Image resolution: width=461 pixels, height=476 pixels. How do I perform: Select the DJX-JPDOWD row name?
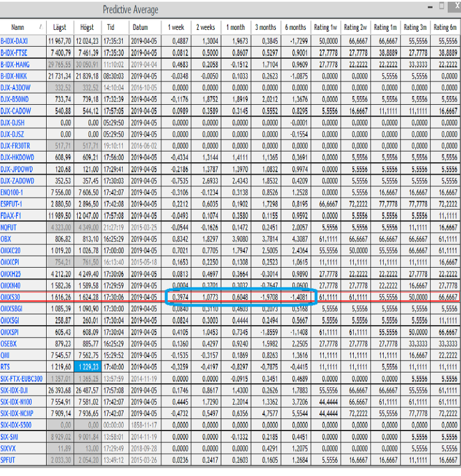click(x=17, y=169)
